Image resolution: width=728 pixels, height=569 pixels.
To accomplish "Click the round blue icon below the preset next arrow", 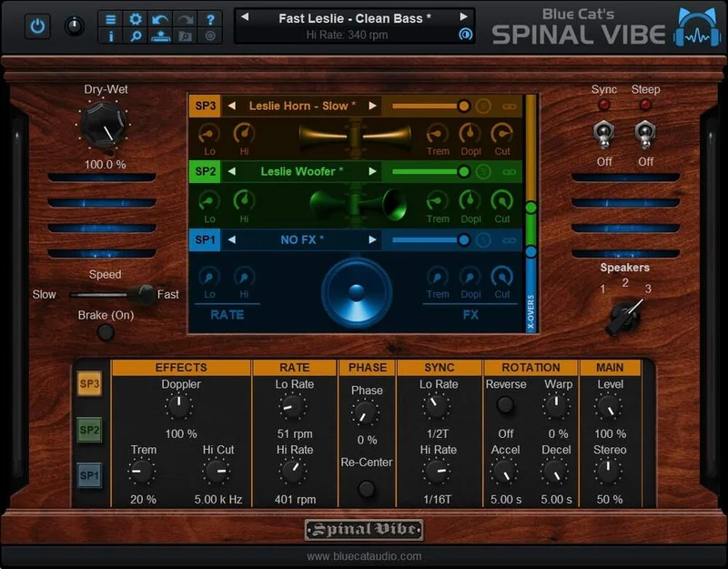I will click(465, 35).
